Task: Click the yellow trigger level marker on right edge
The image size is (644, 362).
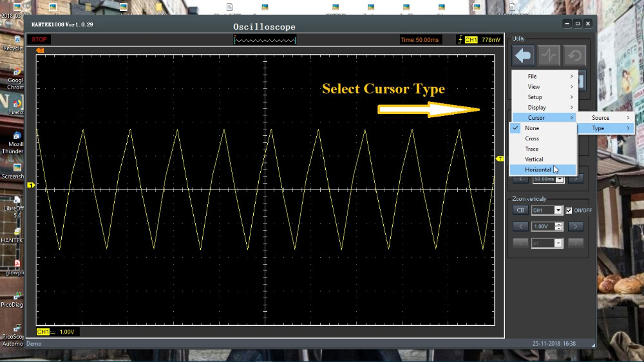Action: pos(500,158)
